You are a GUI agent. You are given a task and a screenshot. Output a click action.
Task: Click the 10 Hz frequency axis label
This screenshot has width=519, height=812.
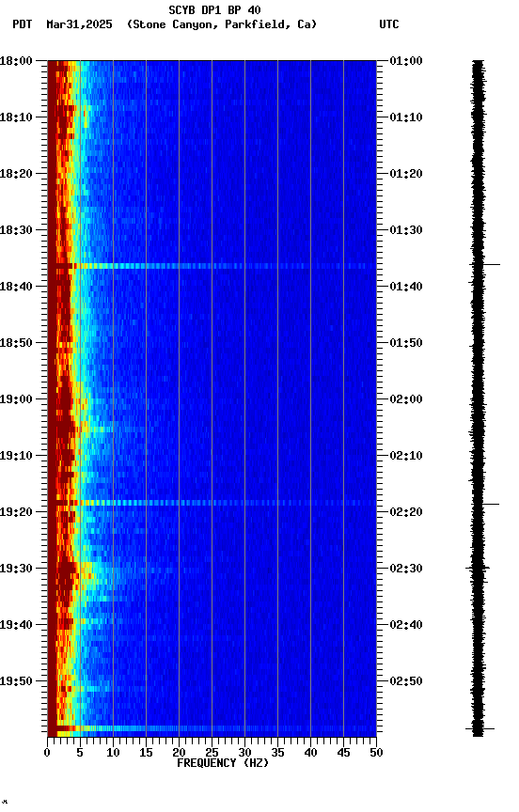pyautogui.click(x=113, y=753)
